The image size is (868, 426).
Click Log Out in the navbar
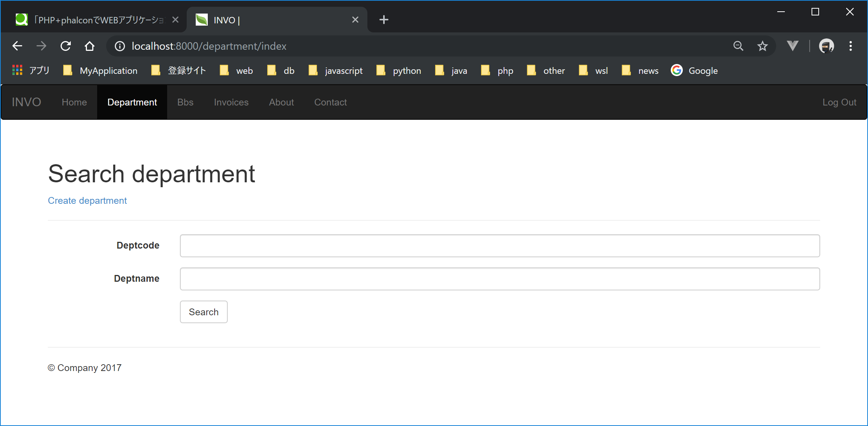839,102
